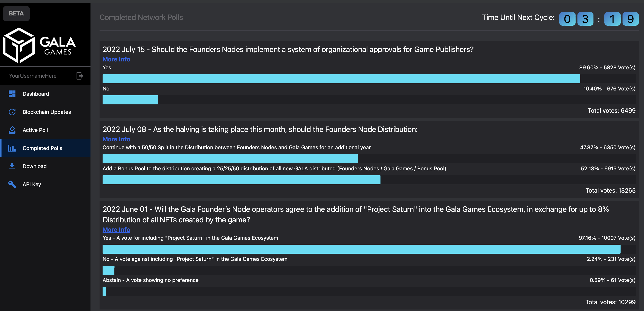
Task: Click the 'No' label in July 15 poll
Action: click(x=106, y=89)
